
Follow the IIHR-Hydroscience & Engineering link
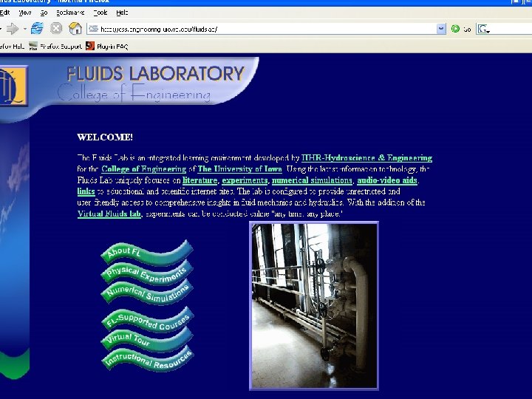366,158
